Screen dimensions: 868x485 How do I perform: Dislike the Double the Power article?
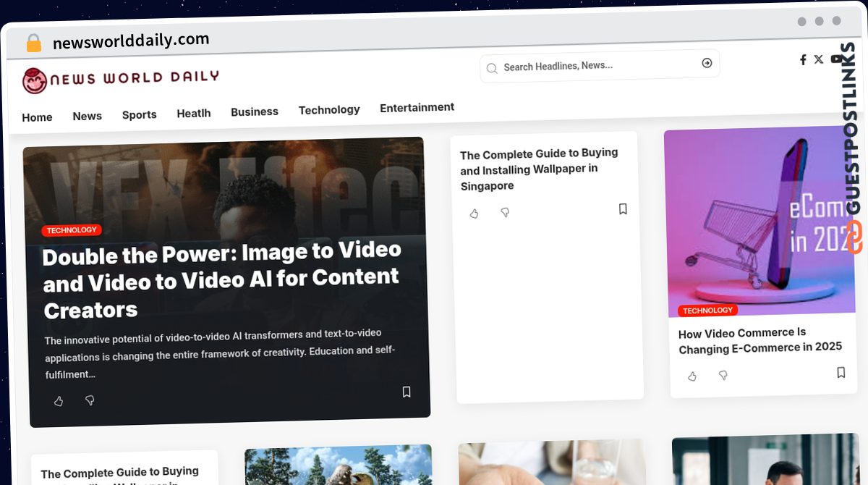[x=90, y=400]
